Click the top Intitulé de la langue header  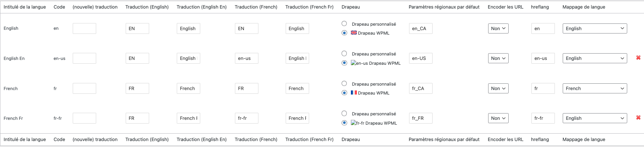(25, 7)
